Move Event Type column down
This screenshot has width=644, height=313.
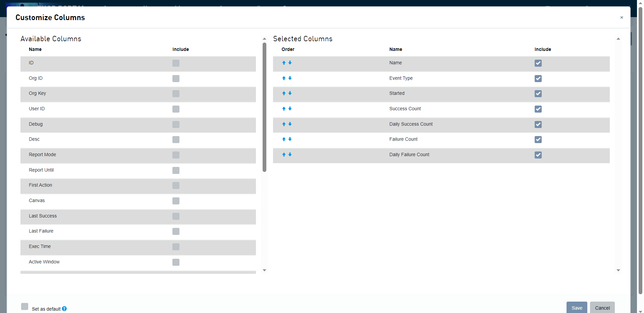tap(290, 78)
